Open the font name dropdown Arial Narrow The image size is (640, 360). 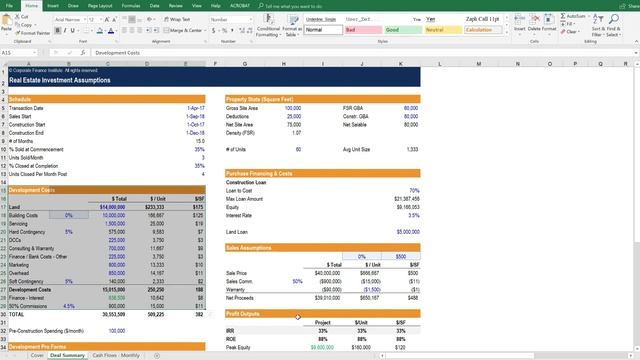pyautogui.click(x=84, y=20)
